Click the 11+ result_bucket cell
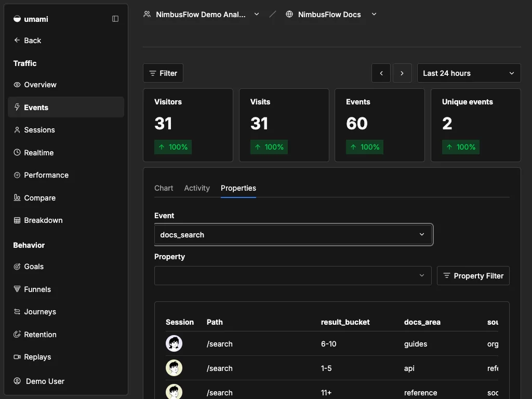Screen dimensions: 532x399 326,393
